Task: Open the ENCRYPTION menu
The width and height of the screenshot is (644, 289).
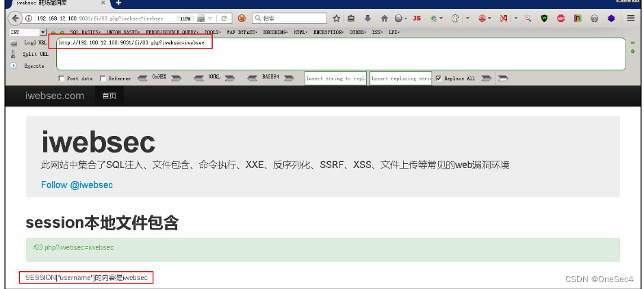Action: coord(329,32)
